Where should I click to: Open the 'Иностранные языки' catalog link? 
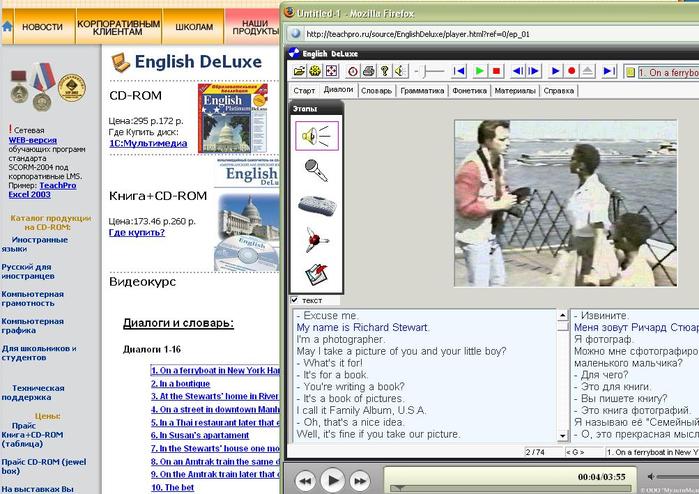pyautogui.click(x=35, y=244)
